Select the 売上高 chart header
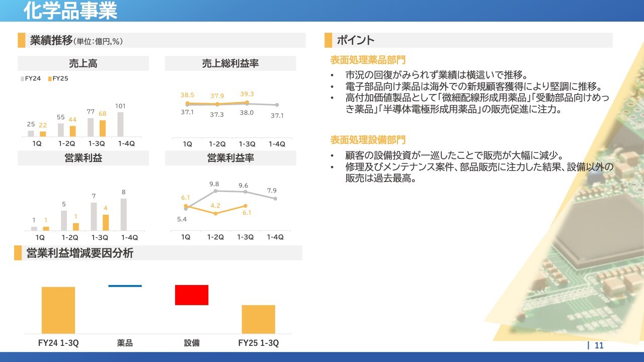Image resolution: width=644 pixels, height=362 pixels. pyautogui.click(x=83, y=63)
